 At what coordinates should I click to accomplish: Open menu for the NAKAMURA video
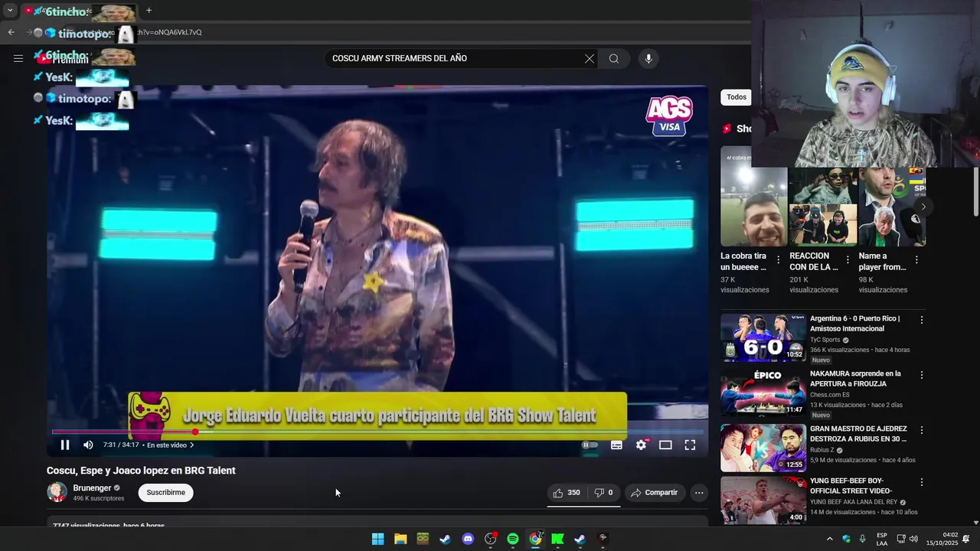coord(922,375)
